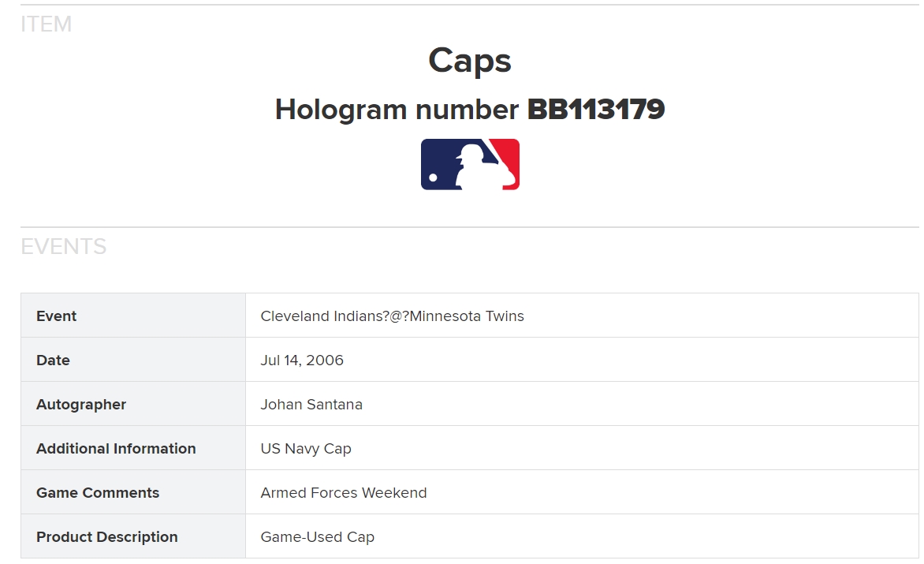Select the Caps item heading
The height and width of the screenshot is (564, 924).
[x=470, y=61]
